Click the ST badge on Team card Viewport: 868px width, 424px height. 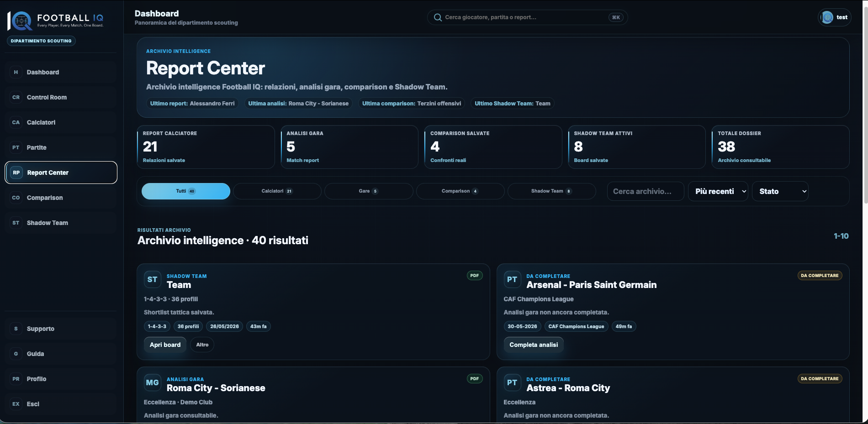[153, 280]
